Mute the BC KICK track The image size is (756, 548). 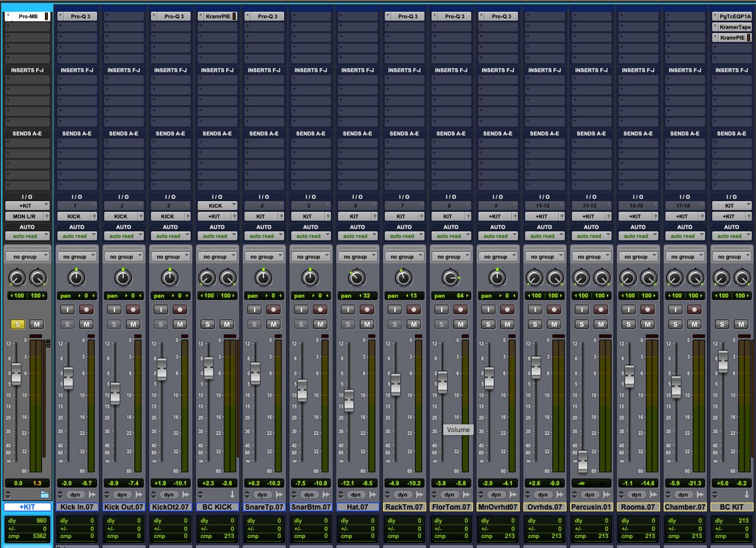[226, 324]
